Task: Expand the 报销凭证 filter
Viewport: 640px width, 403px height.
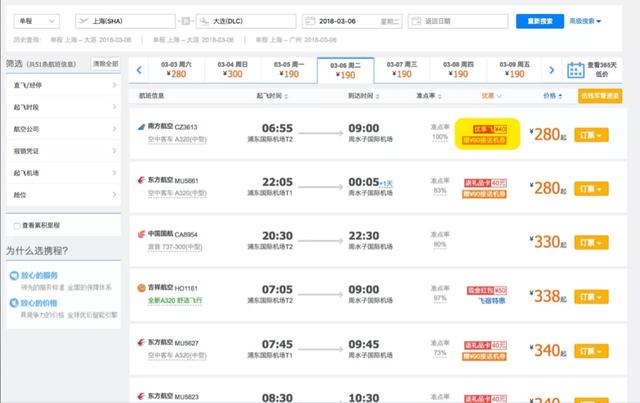Action: [64, 151]
